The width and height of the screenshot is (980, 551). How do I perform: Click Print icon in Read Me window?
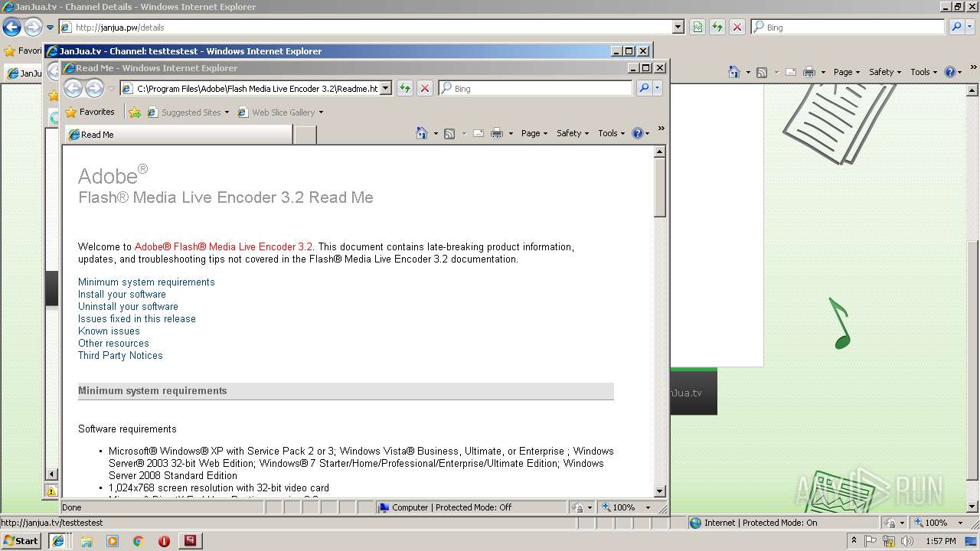(x=497, y=133)
